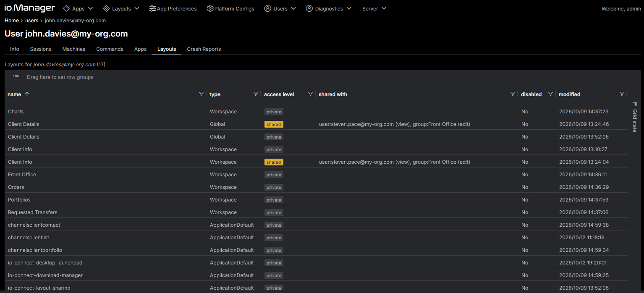644x293 pixels.
Task: Expand the Users navigation menu
Action: (280, 8)
